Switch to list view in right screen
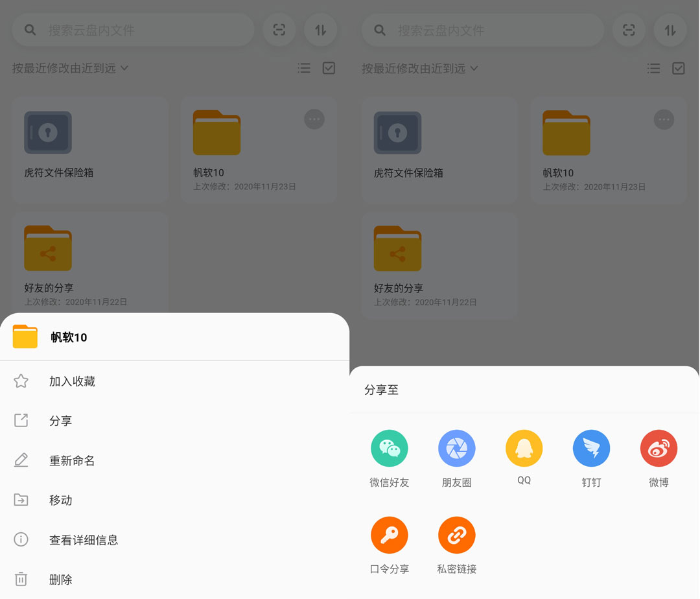The image size is (700, 599). pyautogui.click(x=653, y=68)
